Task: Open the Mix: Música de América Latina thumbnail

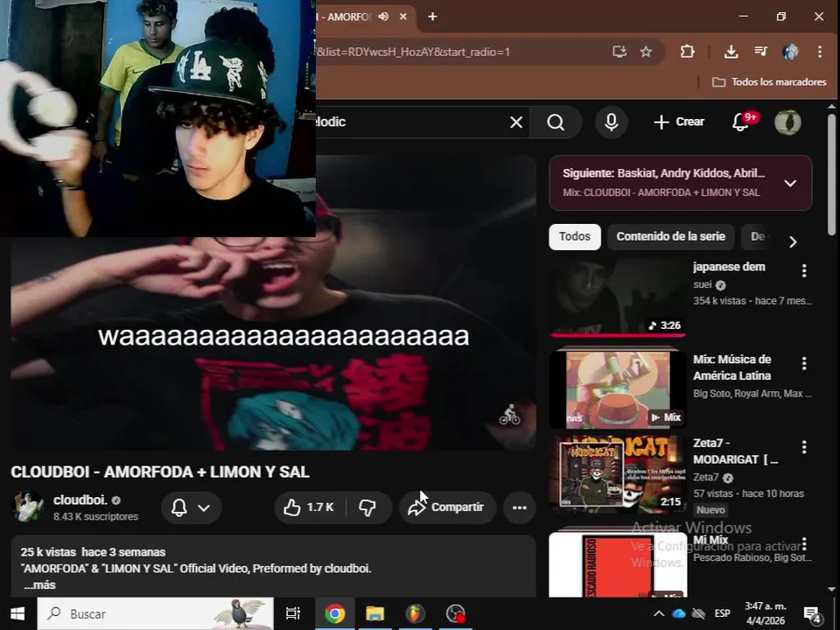Action: coord(618,389)
